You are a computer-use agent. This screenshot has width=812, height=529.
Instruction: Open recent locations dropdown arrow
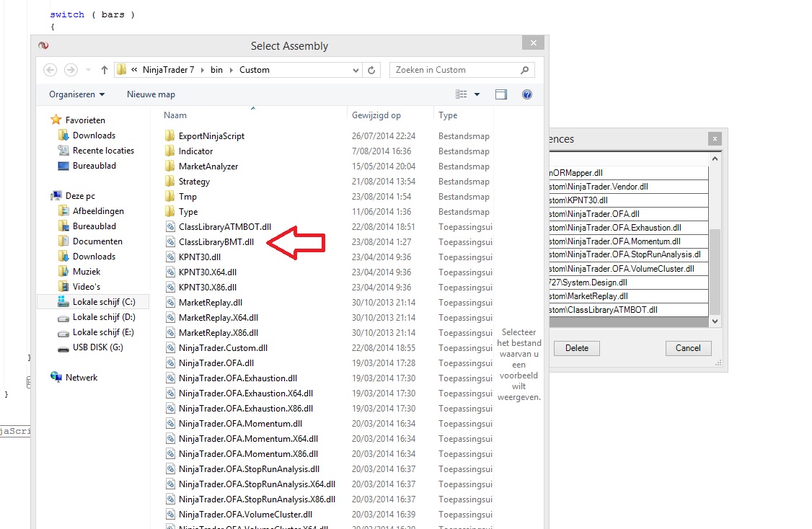coord(88,70)
